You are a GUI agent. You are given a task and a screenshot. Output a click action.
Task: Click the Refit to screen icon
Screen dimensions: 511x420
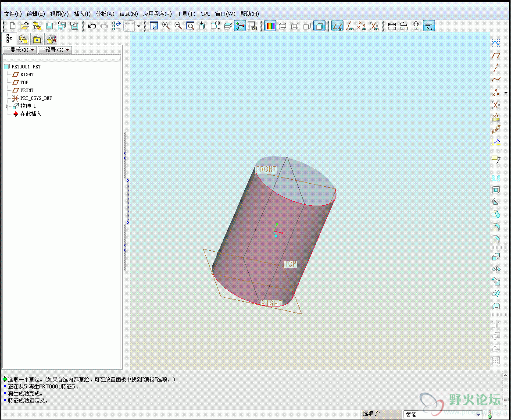(190, 26)
